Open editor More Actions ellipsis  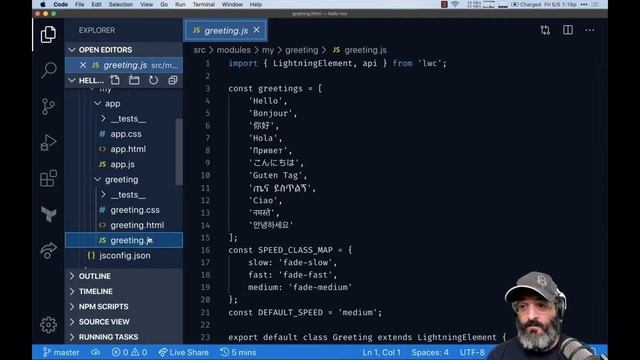590,30
